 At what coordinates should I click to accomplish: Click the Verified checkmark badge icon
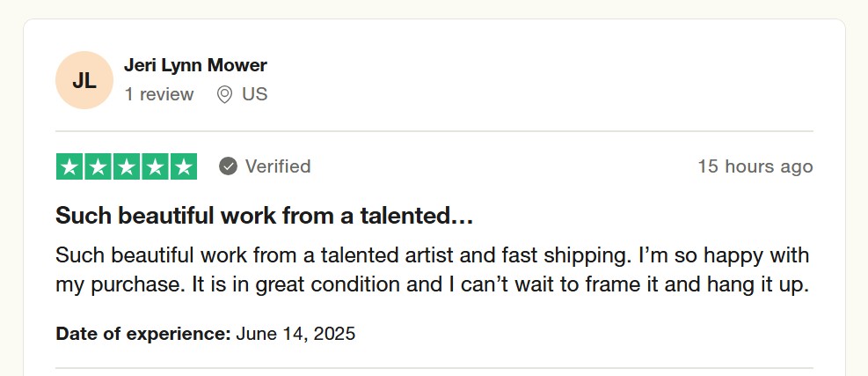click(x=228, y=166)
